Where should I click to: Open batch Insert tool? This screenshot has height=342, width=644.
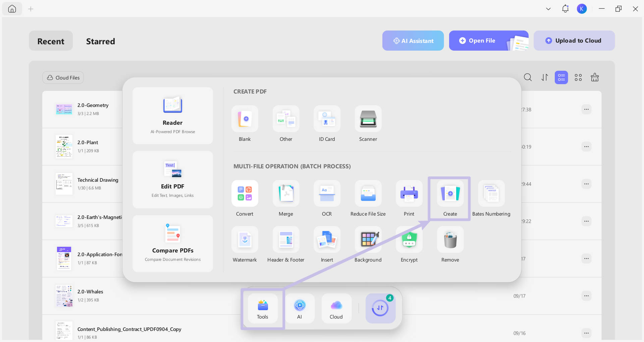(x=327, y=239)
